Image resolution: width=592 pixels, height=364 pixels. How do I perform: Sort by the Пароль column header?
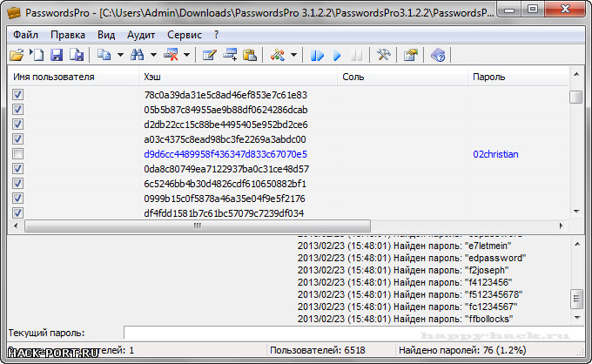coord(518,77)
